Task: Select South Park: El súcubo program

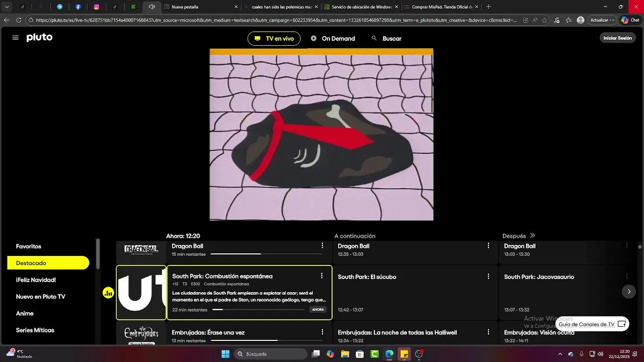Action: point(416,293)
